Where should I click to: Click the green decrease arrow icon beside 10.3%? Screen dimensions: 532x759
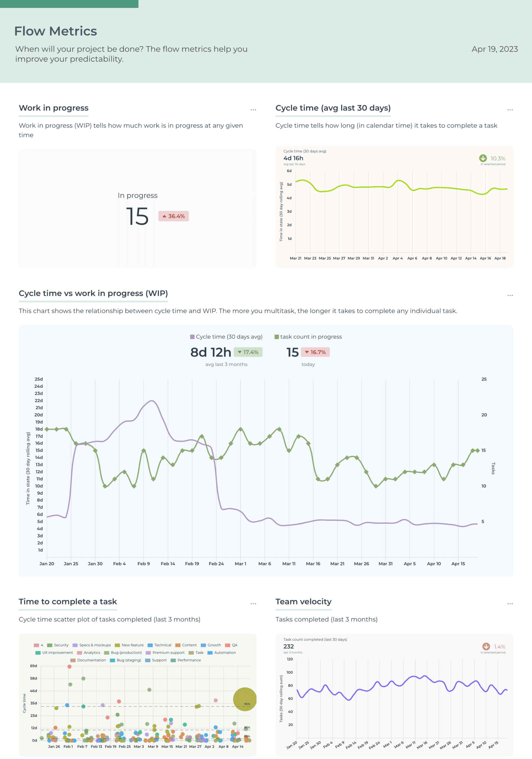(x=484, y=158)
